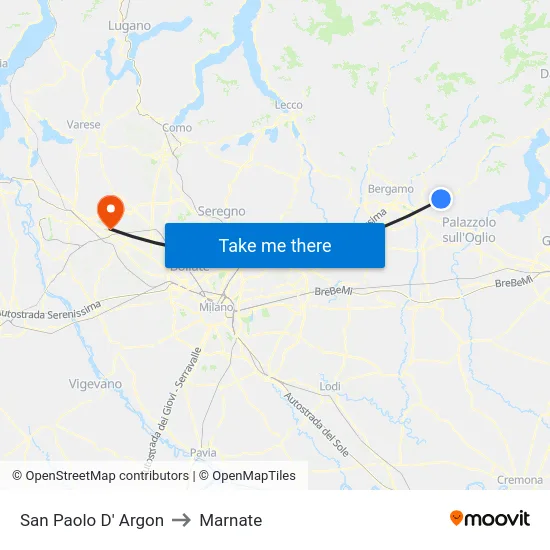The image size is (550, 550).
Task: Click the San Paolo D' Argon origin text
Action: [92, 520]
